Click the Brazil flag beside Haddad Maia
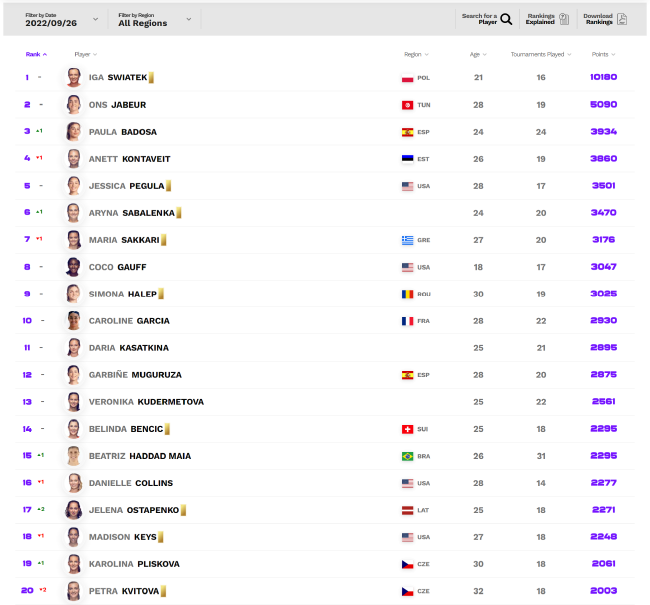This screenshot has width=650, height=605. [x=407, y=456]
